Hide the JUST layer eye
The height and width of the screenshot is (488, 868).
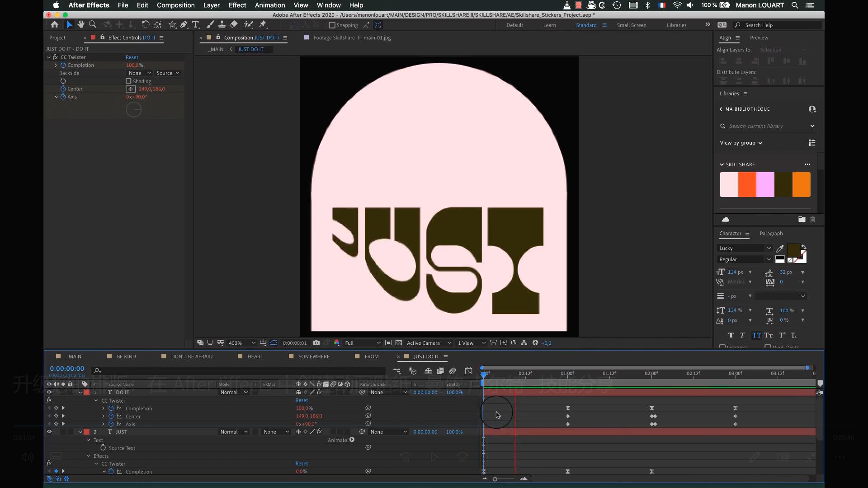pyautogui.click(x=49, y=432)
